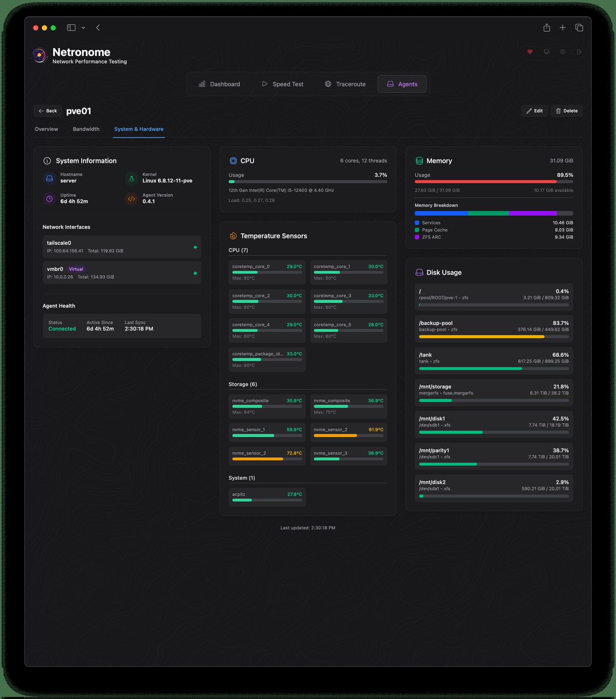Select the Dashboard bar-chart icon

click(x=201, y=84)
